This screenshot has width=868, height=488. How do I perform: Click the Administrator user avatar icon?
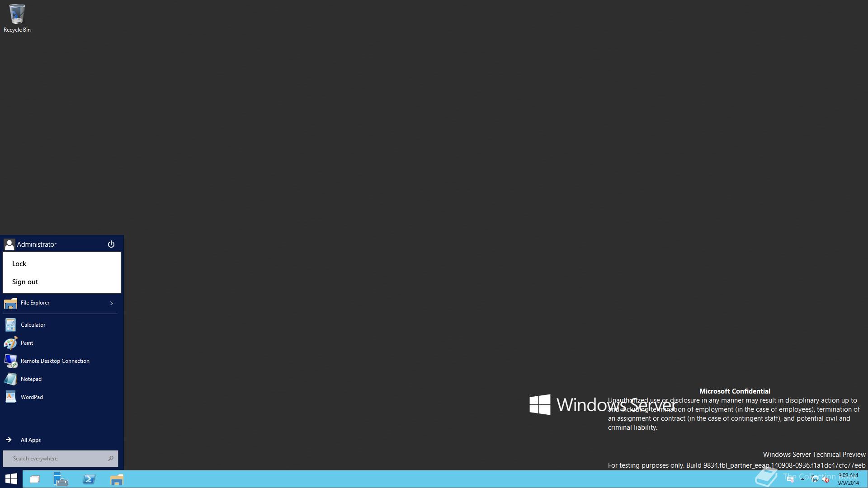click(9, 244)
